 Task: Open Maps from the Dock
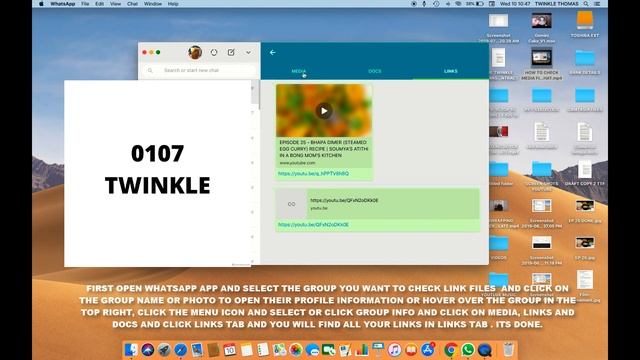click(x=279, y=350)
